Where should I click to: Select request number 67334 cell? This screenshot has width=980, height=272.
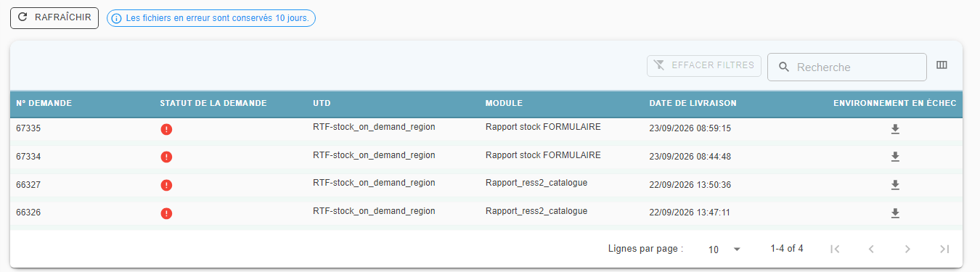28,156
